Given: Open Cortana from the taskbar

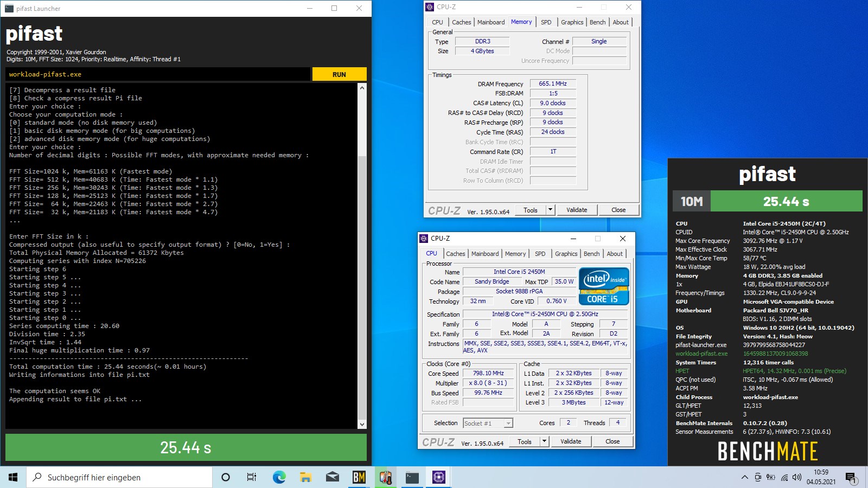Looking at the screenshot, I should (226, 477).
